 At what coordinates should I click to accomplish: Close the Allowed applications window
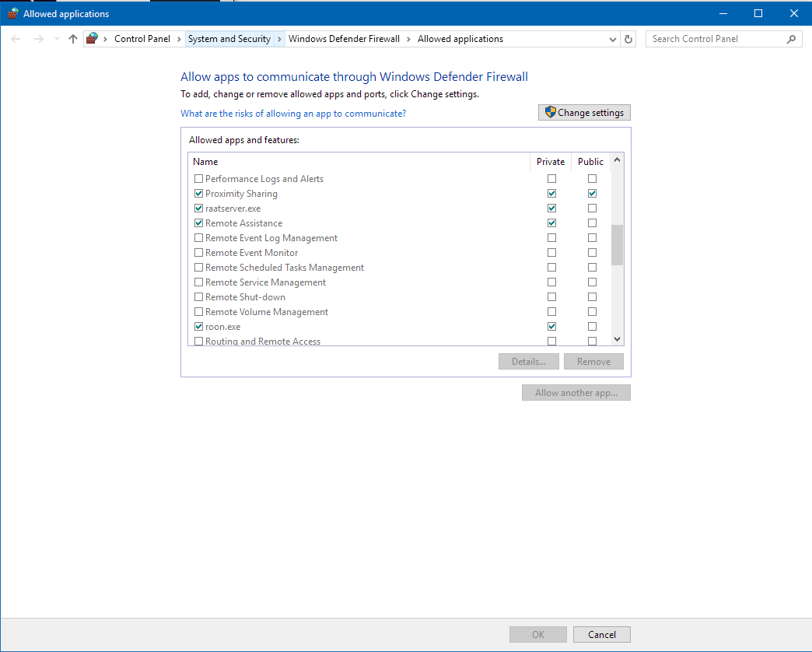tap(794, 13)
